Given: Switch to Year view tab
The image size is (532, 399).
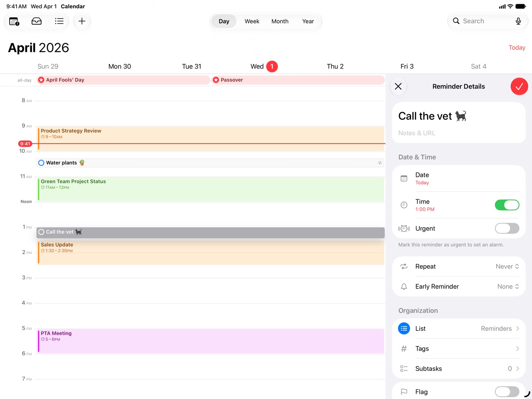Looking at the screenshot, I should pos(308,21).
